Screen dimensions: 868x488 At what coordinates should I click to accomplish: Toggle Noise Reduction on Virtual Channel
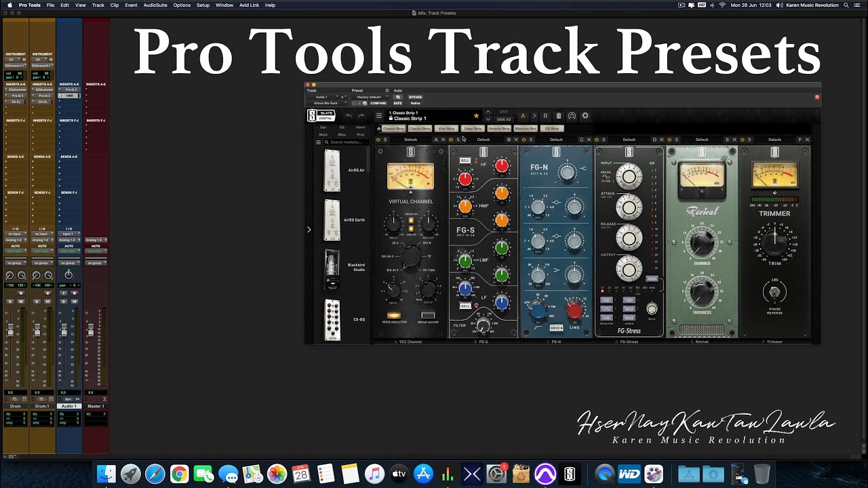pyautogui.click(x=393, y=315)
